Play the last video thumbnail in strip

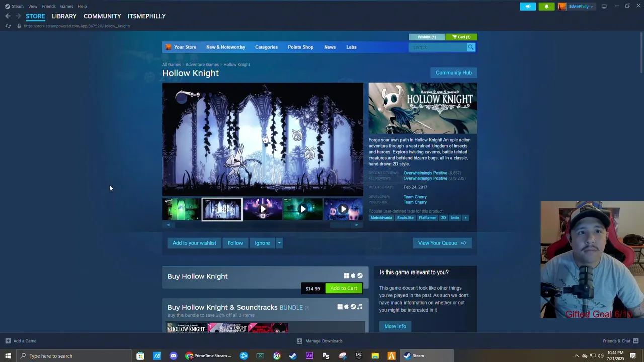[343, 209]
